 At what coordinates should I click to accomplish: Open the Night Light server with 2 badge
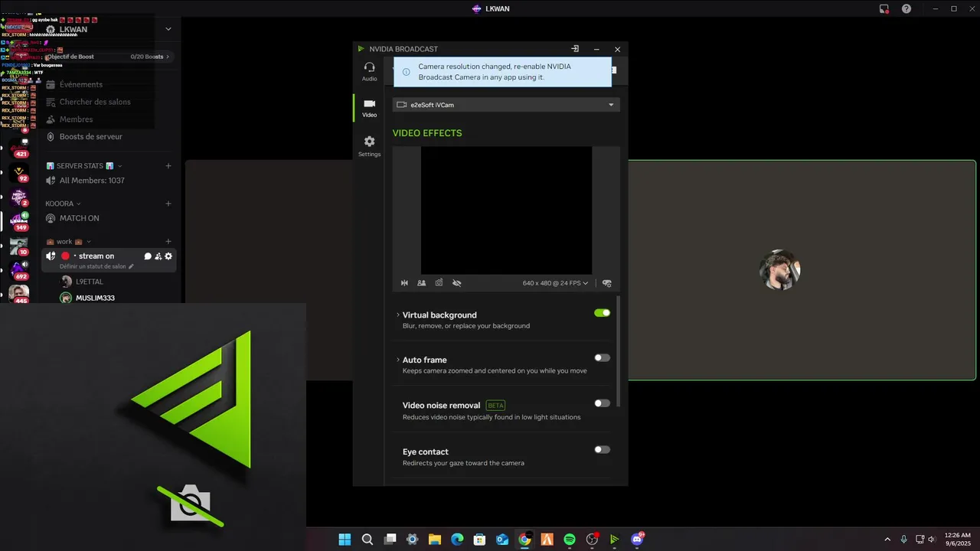click(19, 197)
